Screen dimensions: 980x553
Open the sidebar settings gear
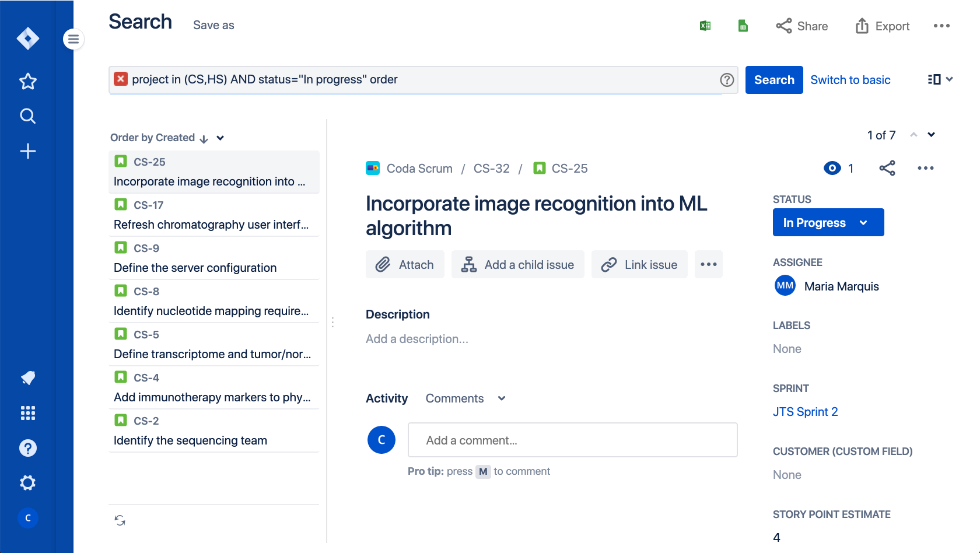[x=27, y=483]
